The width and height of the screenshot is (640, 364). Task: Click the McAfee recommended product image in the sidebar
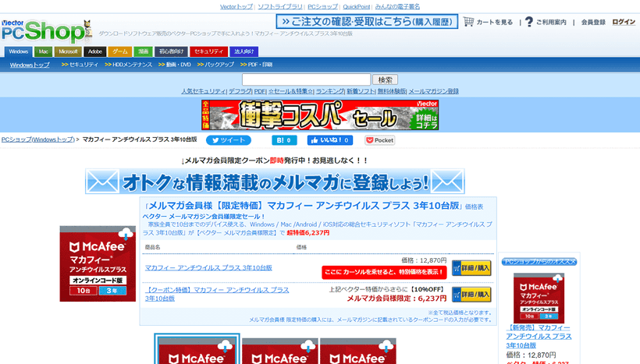[539, 298]
